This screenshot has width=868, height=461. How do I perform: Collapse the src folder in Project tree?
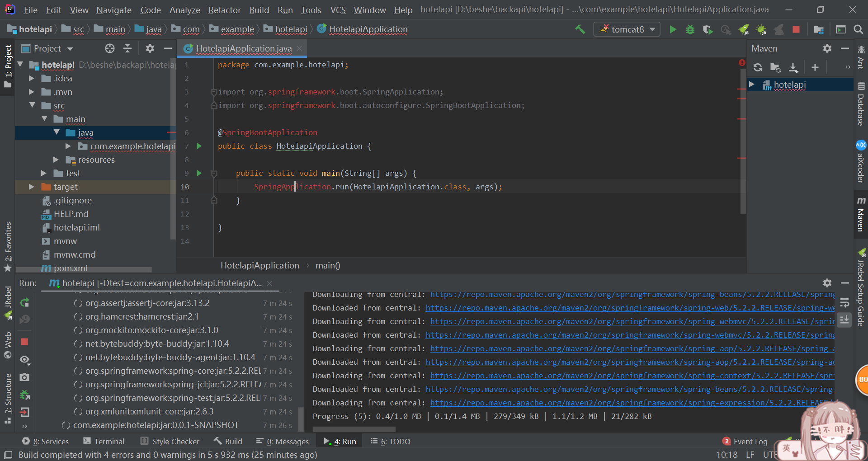(33, 105)
